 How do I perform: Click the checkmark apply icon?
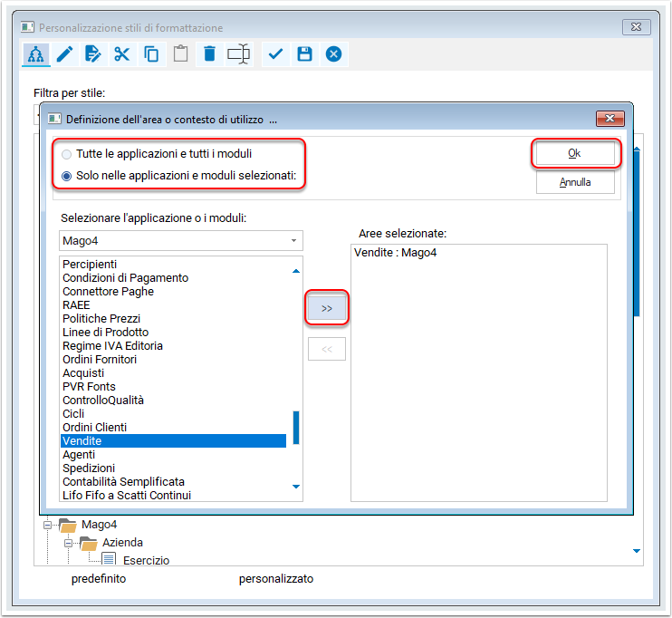pos(275,54)
